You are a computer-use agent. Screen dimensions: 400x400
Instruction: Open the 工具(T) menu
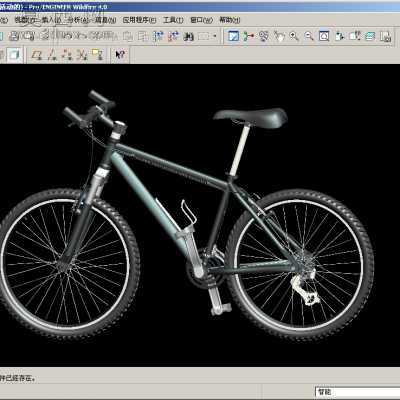tap(173, 20)
